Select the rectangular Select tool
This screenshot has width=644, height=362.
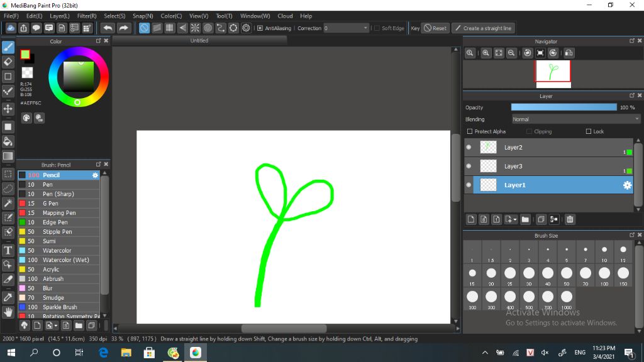click(8, 174)
